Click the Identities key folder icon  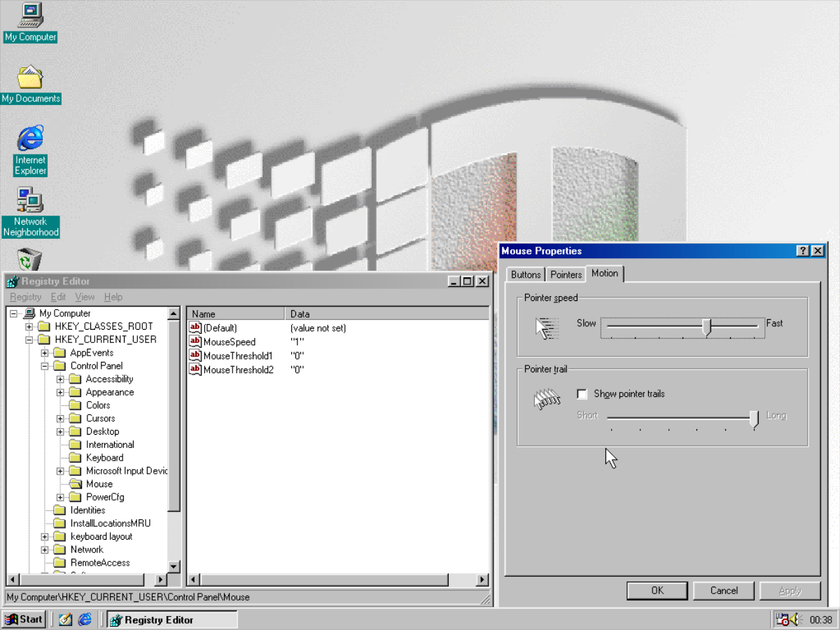click(60, 510)
